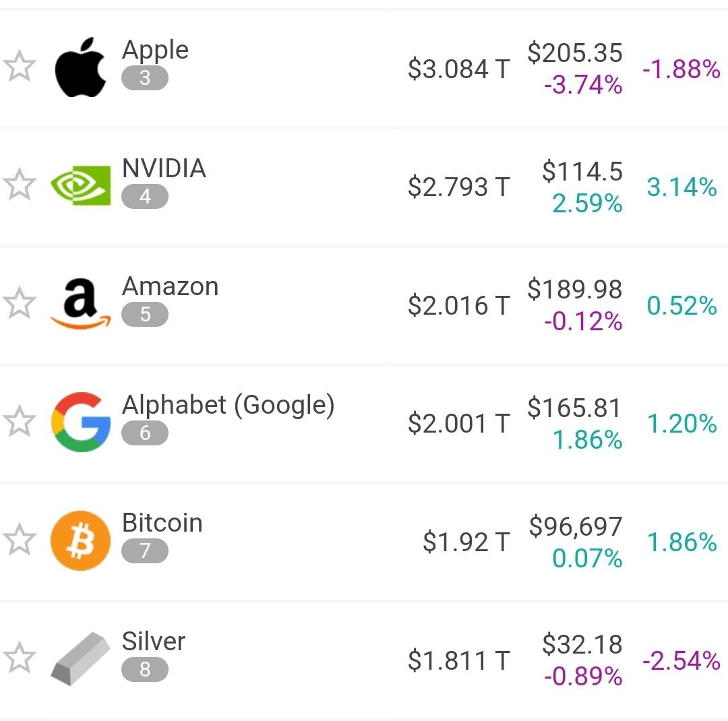Image resolution: width=728 pixels, height=721 pixels.
Task: Click the Apple logo icon
Action: click(x=80, y=67)
